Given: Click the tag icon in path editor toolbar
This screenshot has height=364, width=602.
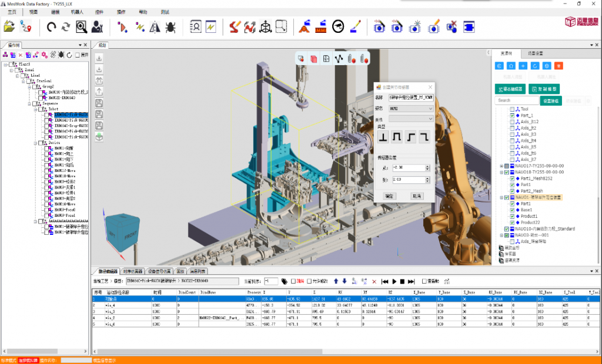Looking at the screenshot, I should 284,282.
